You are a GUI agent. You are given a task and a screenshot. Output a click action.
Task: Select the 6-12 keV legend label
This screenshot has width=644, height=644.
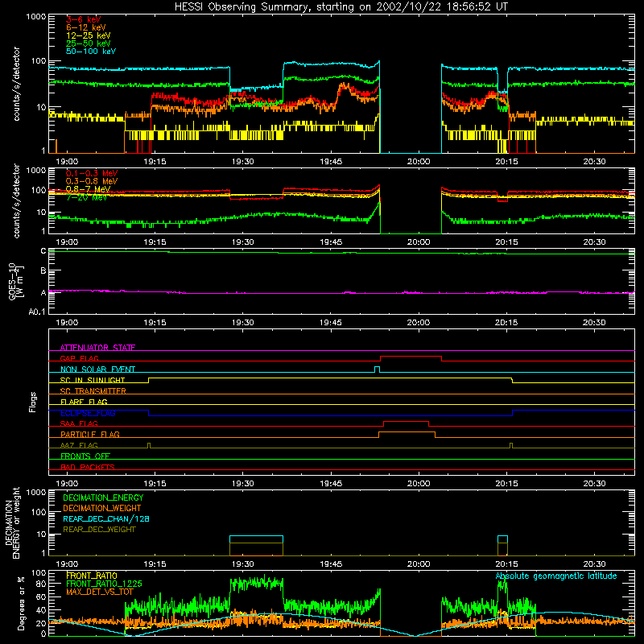coord(86,27)
